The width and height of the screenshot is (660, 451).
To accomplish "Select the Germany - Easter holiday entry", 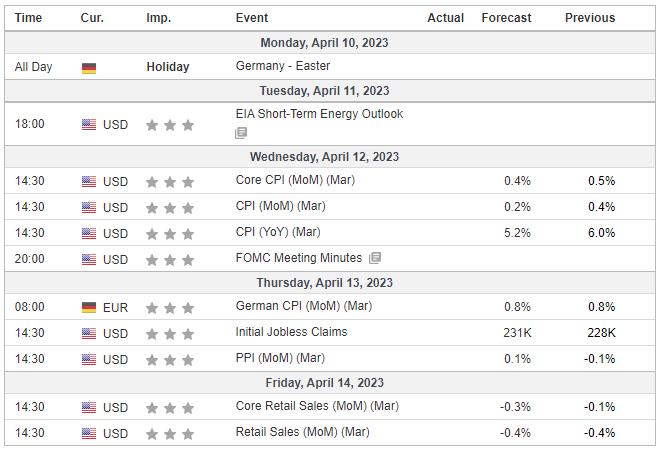I will [282, 66].
